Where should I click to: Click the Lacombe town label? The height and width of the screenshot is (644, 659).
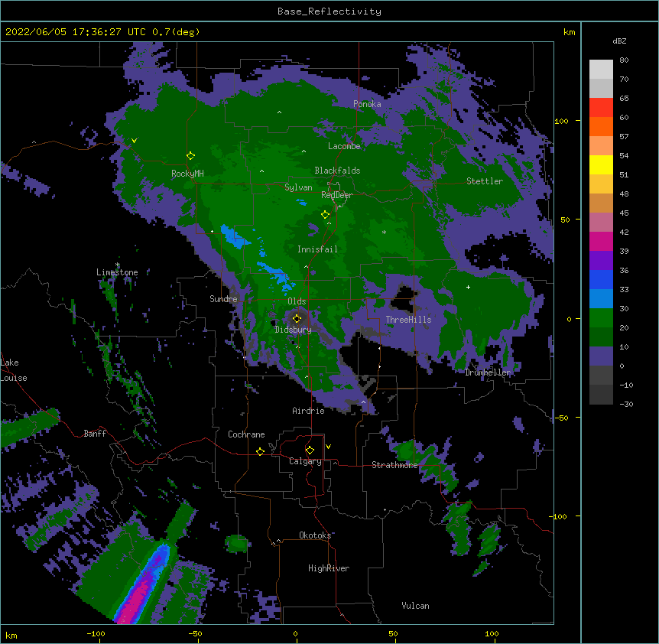(344, 146)
